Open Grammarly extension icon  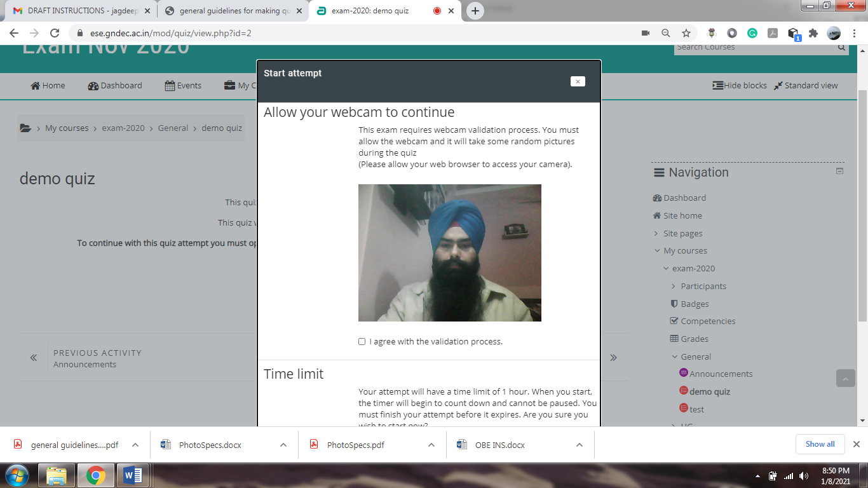752,33
